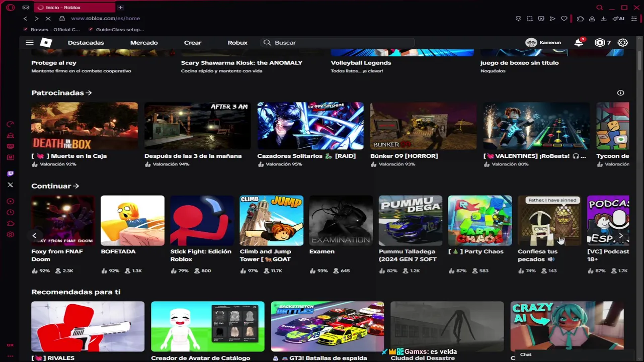
Task: Open the sidebar three-dots more menu
Action: click(x=10, y=356)
